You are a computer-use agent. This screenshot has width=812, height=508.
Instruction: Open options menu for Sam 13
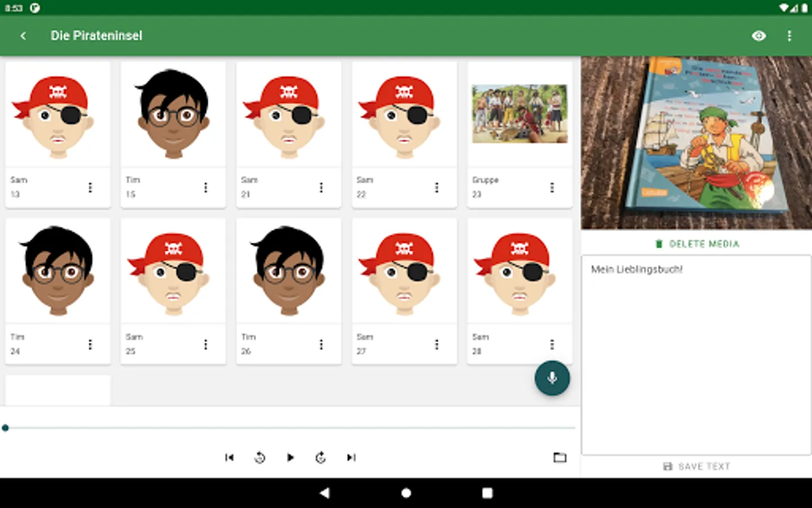click(90, 187)
